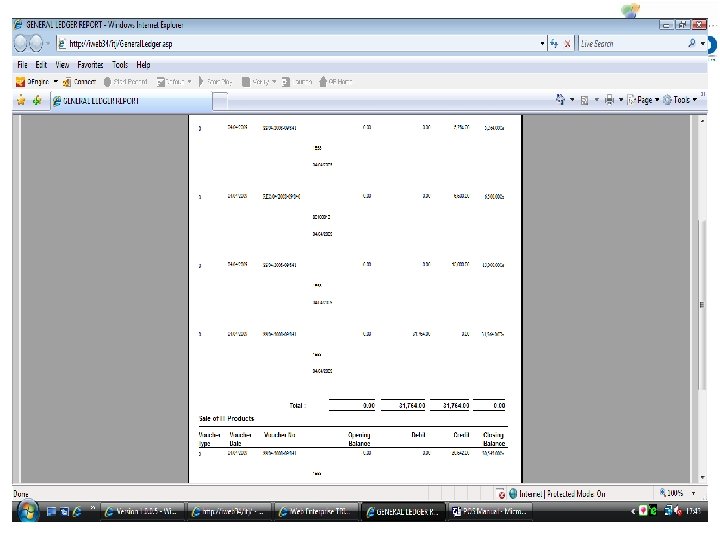Screen dimensions: 720x540
Task: Open the File menu
Action: pyautogui.click(x=22, y=65)
